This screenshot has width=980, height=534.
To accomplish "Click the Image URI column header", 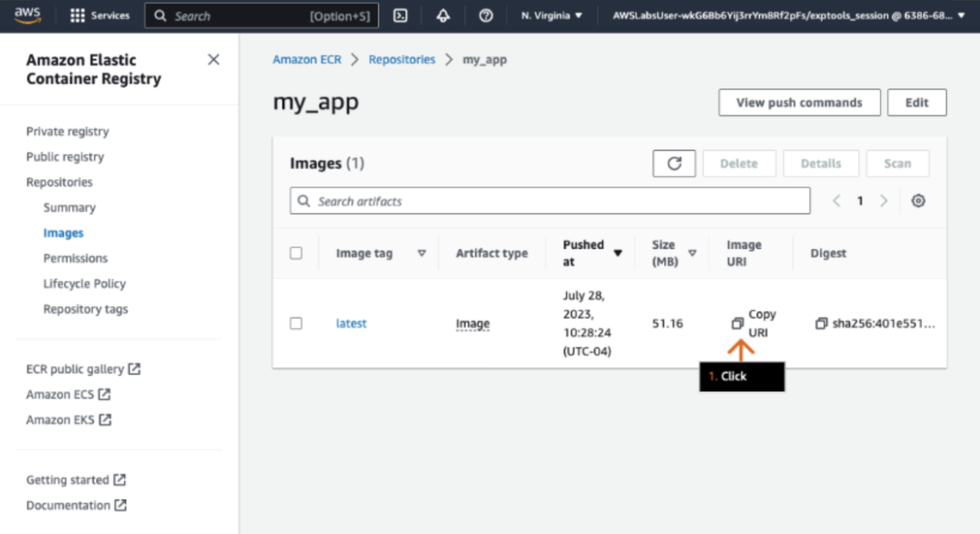I will (x=744, y=253).
